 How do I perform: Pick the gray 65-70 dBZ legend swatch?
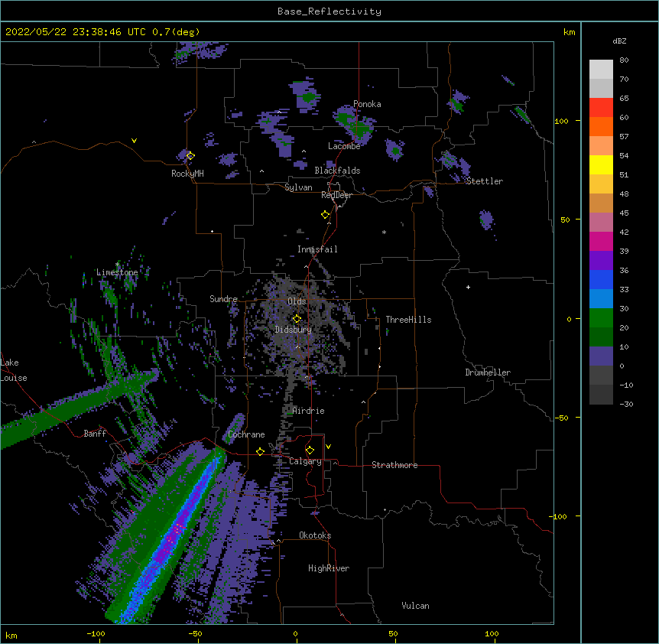(601, 88)
